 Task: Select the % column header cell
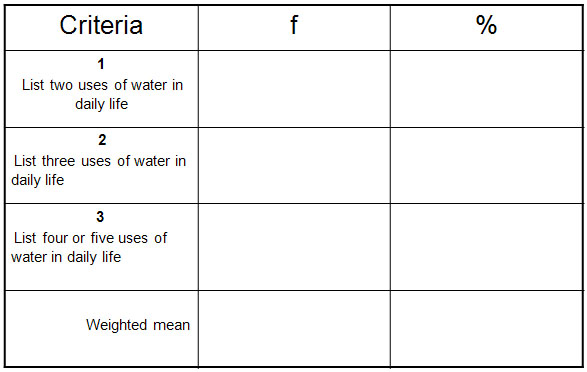[487, 28]
